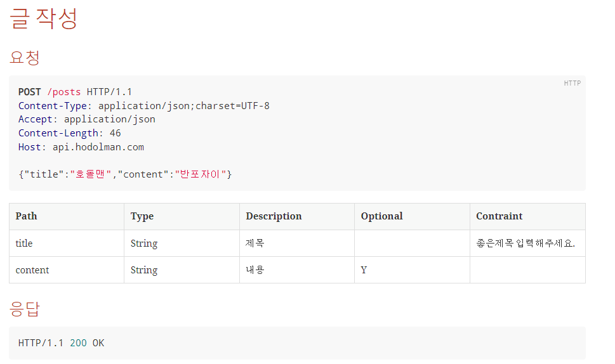Click the JSON request body line
The width and height of the screenshot is (615, 364).
[125, 174]
